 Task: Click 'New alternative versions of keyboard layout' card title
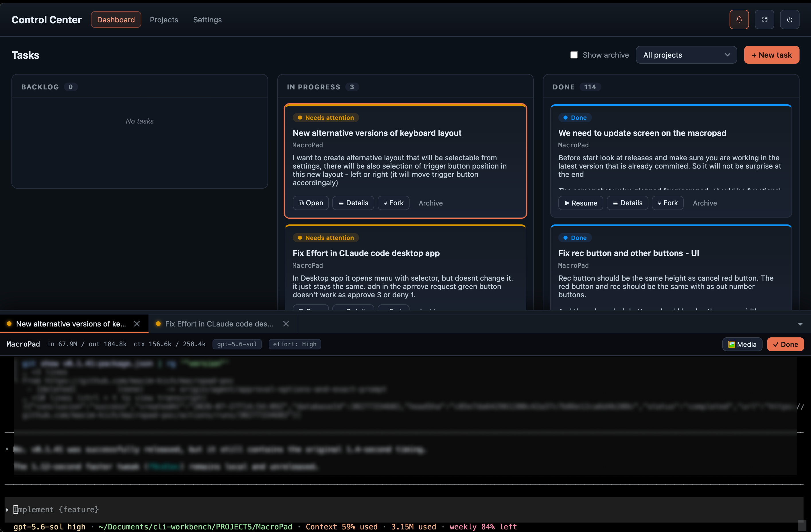(377, 133)
